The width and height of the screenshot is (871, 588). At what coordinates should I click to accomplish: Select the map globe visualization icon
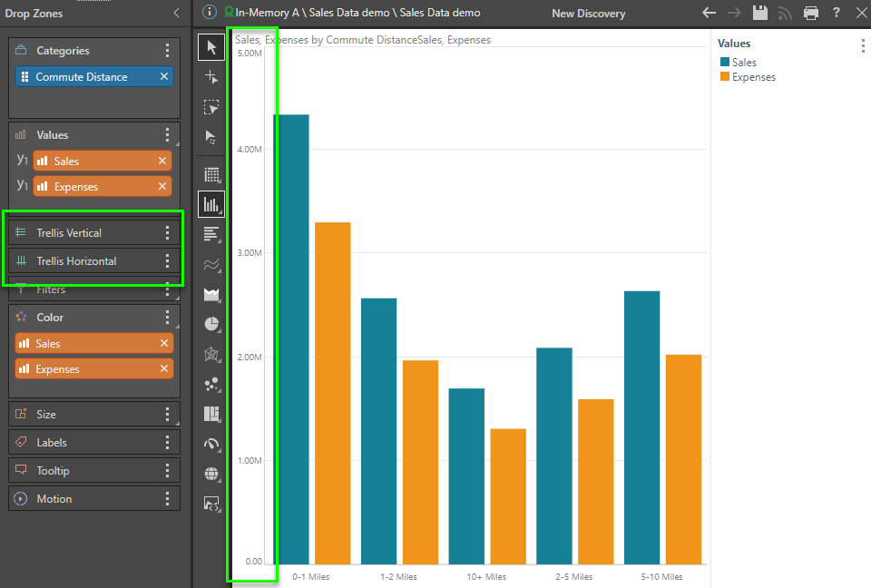click(x=211, y=474)
